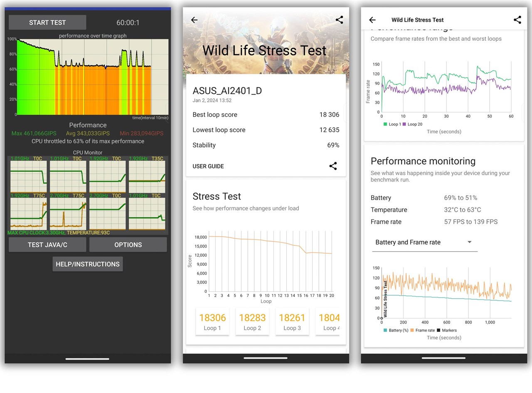
Task: Click the Loop 1 legend entry
Action: pos(392,124)
